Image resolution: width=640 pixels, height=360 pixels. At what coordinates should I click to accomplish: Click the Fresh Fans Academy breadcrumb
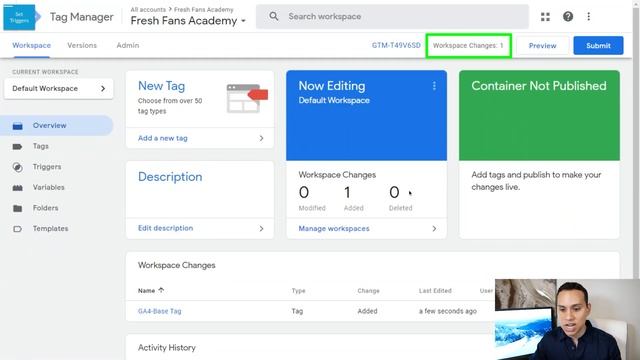click(204, 9)
